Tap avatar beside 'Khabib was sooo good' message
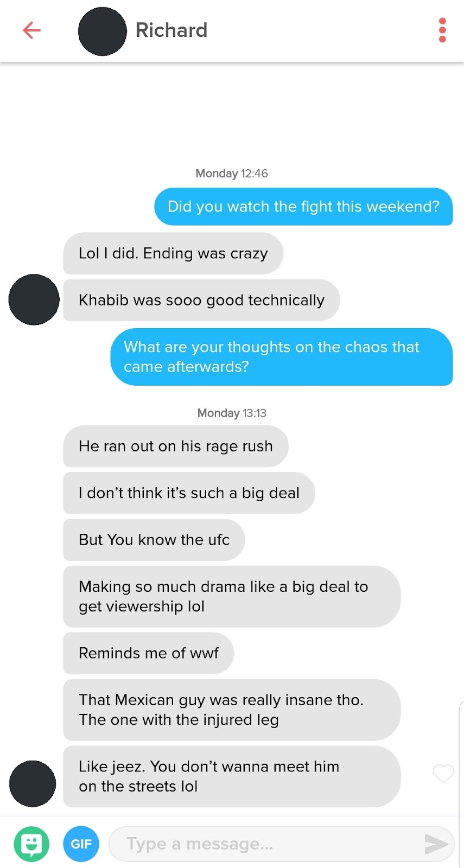The image size is (464, 868). [x=34, y=299]
